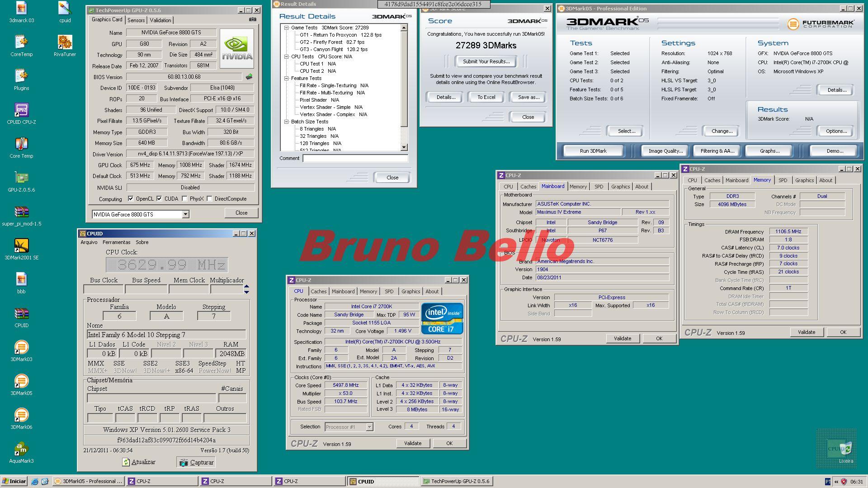Open the Lixeira recycle bin
Viewport: 868px width, 488px height.
[x=845, y=452]
